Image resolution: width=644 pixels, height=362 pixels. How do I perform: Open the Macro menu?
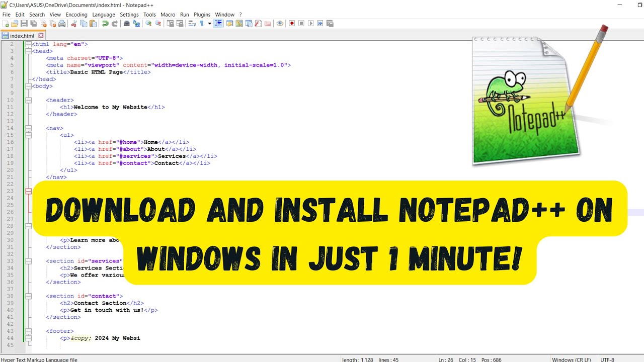[x=168, y=15]
